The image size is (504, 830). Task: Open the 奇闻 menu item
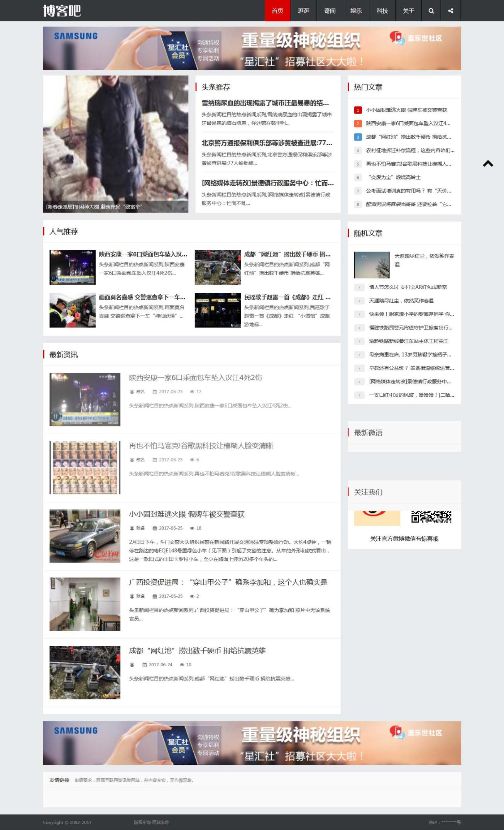pyautogui.click(x=330, y=11)
